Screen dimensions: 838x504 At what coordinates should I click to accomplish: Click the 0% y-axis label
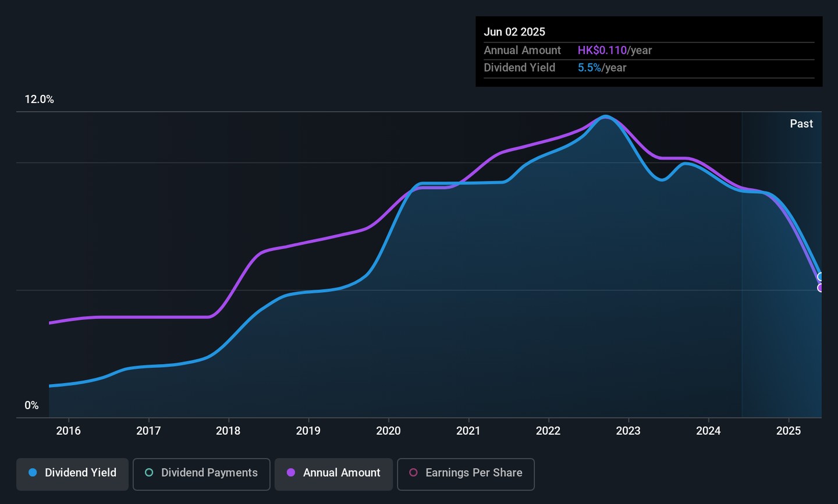[x=31, y=406]
